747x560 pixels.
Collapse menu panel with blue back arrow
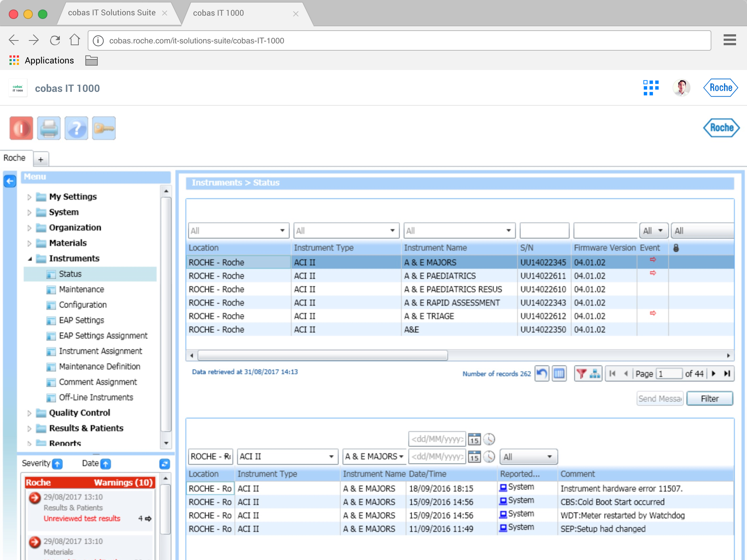point(10,181)
